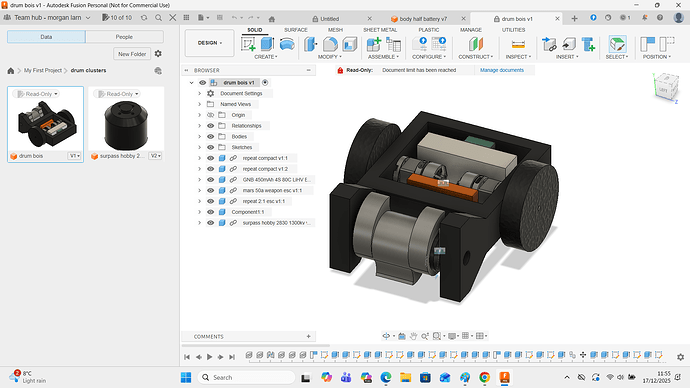This screenshot has width=690, height=388.
Task: Click the Look At icon in the navigation bar
Action: (402, 336)
